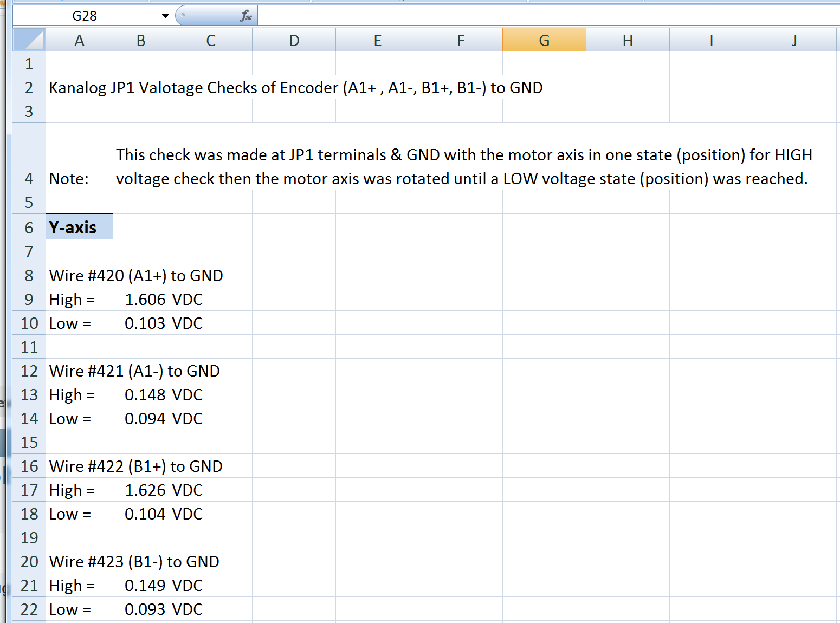Screen dimensions: 840x623
Task: Select column D header
Action: [x=294, y=41]
